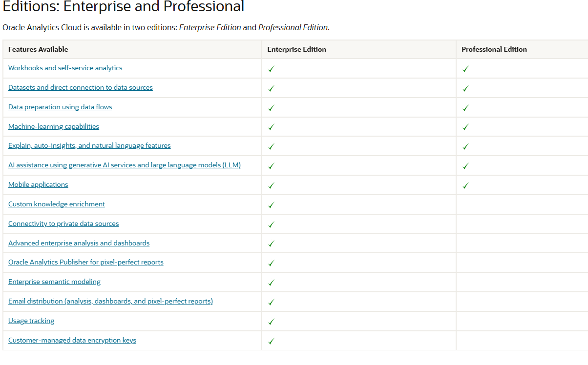The height and width of the screenshot is (365, 588).
Task: Open Datasets and direct connection link
Action: point(81,87)
